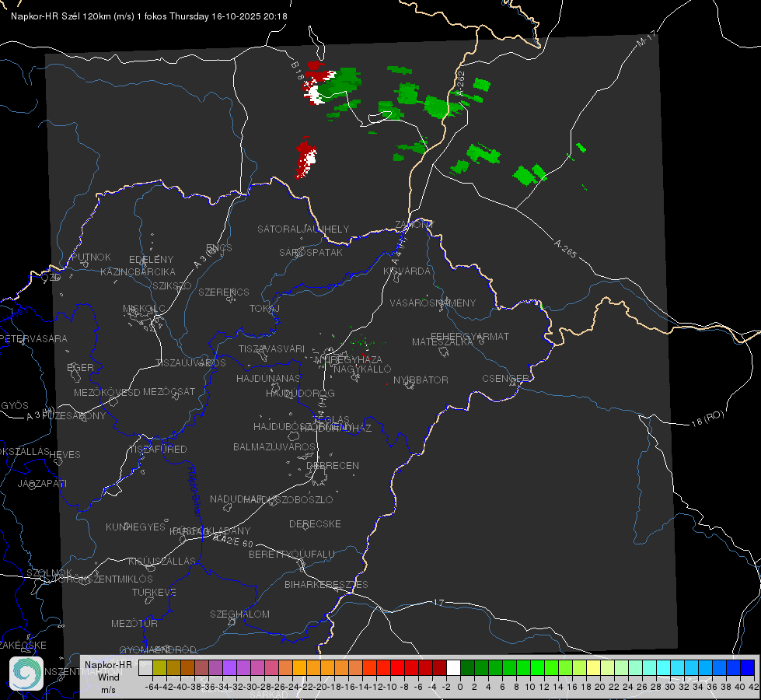Image resolution: width=761 pixels, height=700 pixels.
Task: Click the legend value -64
Action: pos(152,687)
